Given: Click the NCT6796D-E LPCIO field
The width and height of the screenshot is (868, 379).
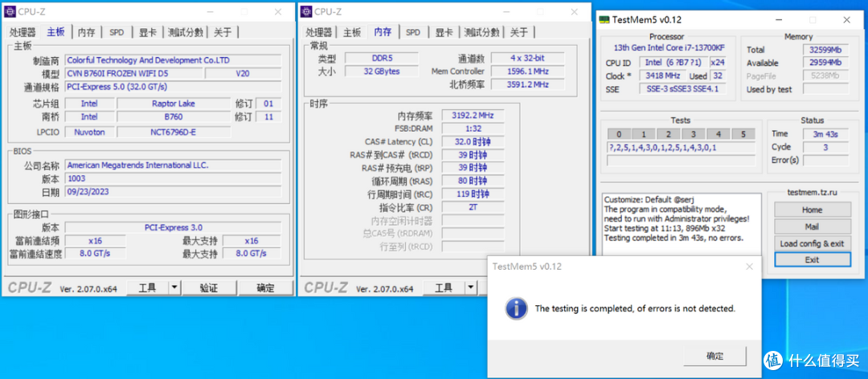Looking at the screenshot, I should (174, 132).
